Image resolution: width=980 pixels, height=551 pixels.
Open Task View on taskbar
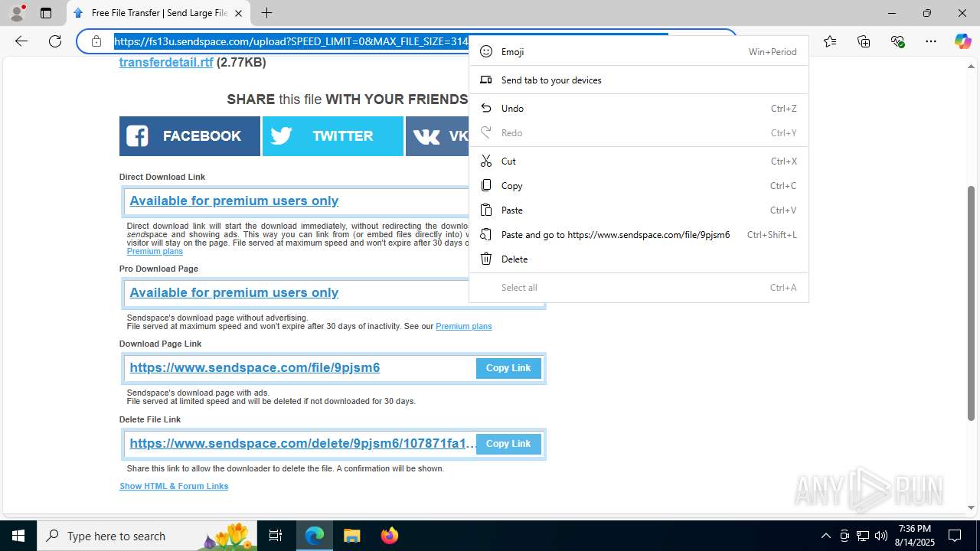pyautogui.click(x=276, y=536)
